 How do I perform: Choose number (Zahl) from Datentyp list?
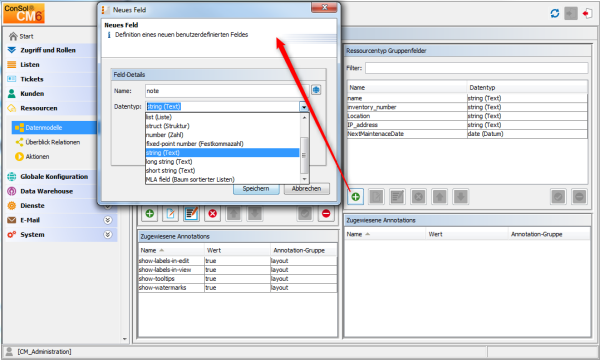(223, 135)
